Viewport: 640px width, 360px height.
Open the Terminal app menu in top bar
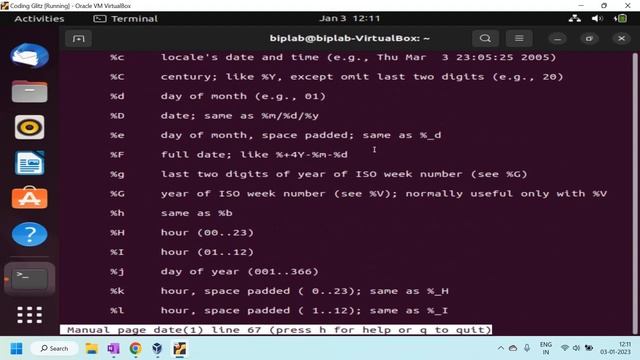[x=126, y=19]
